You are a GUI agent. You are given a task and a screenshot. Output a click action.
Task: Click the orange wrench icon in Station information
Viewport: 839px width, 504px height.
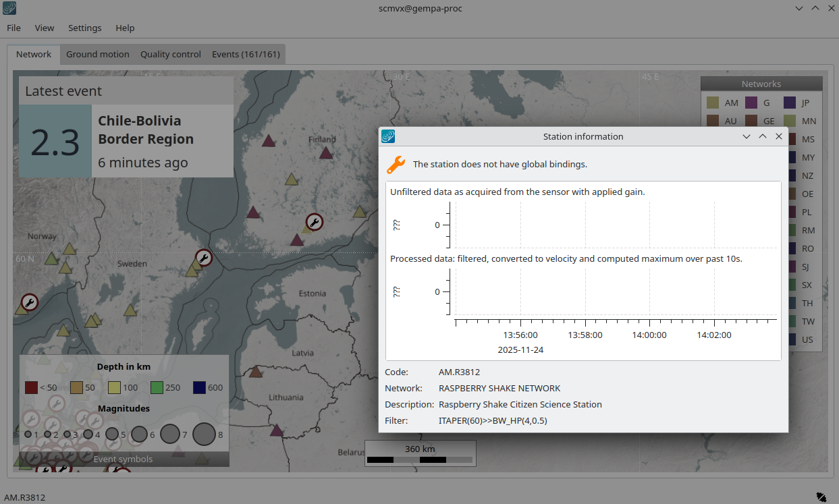click(396, 164)
